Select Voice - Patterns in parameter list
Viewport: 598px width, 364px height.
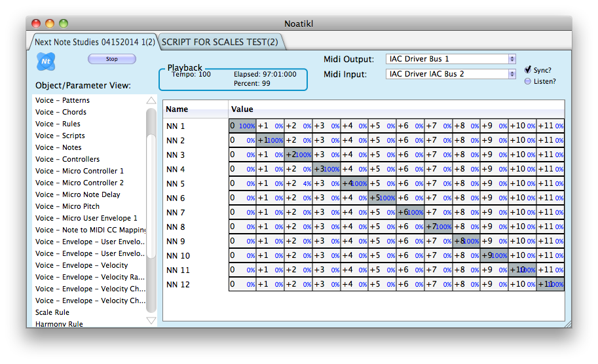[62, 100]
